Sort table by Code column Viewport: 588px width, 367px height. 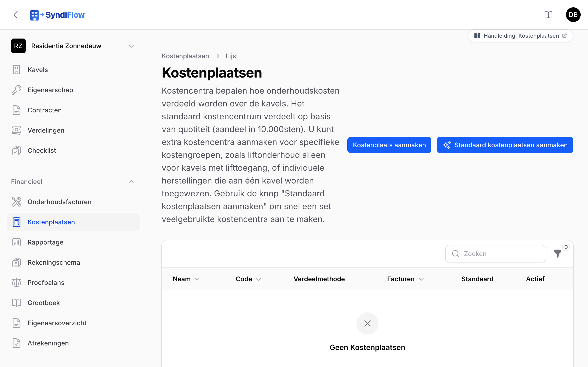(x=248, y=279)
